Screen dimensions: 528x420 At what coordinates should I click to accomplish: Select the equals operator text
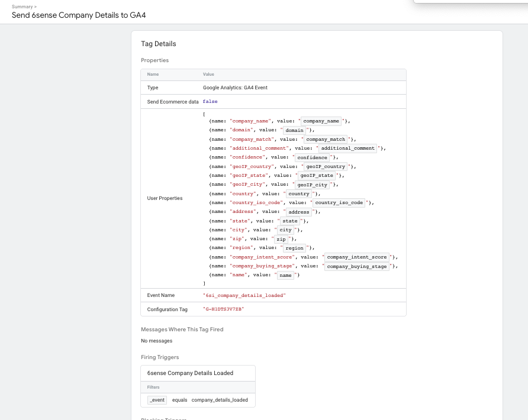pyautogui.click(x=179, y=400)
